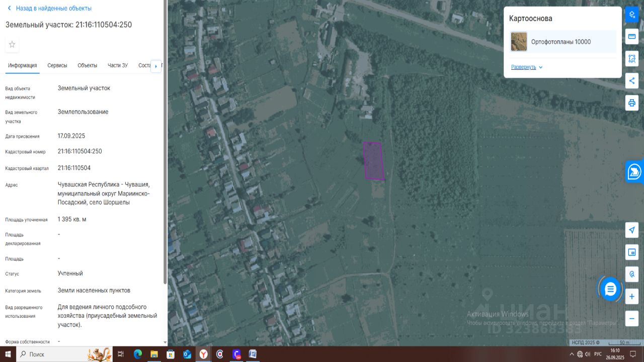This screenshot has width=644, height=362.
Task: Select the ruler measurement tool
Action: (632, 37)
